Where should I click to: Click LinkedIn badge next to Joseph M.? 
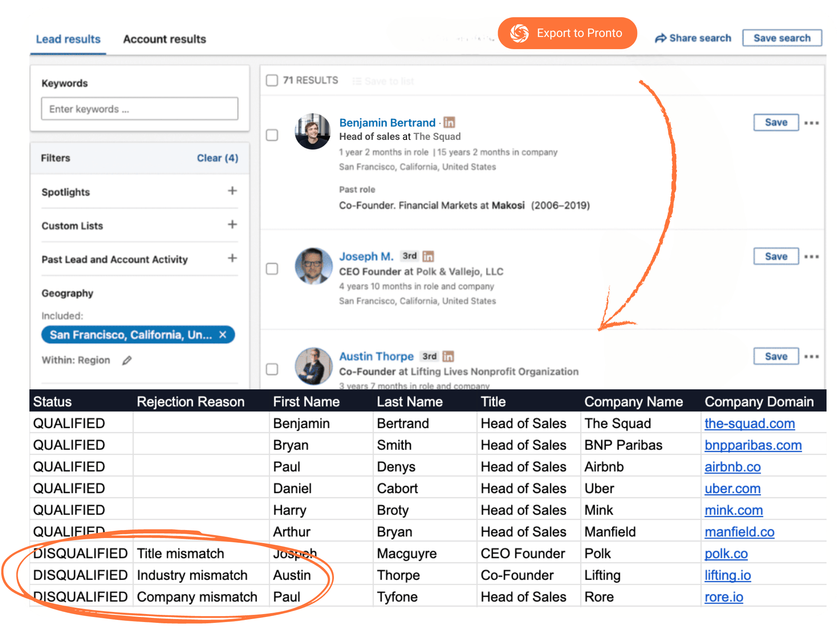[x=428, y=256]
